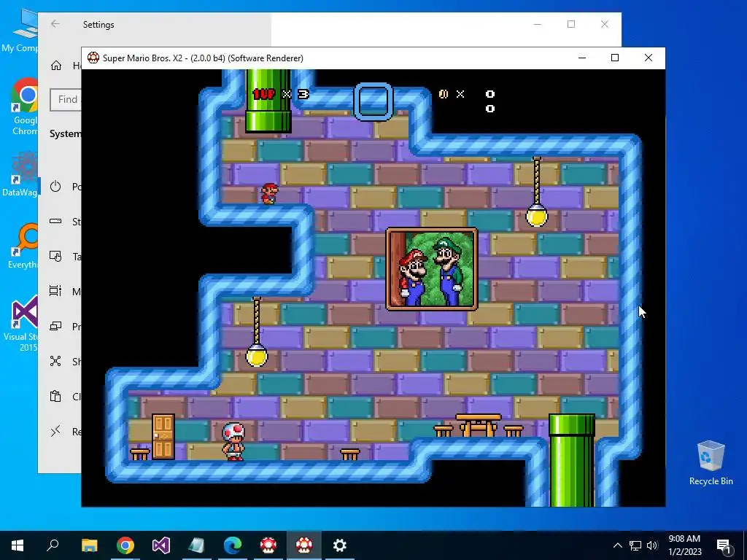Image resolution: width=747 pixels, height=560 pixels.
Task: Open the My Computer desktop icon
Action: tap(20, 31)
